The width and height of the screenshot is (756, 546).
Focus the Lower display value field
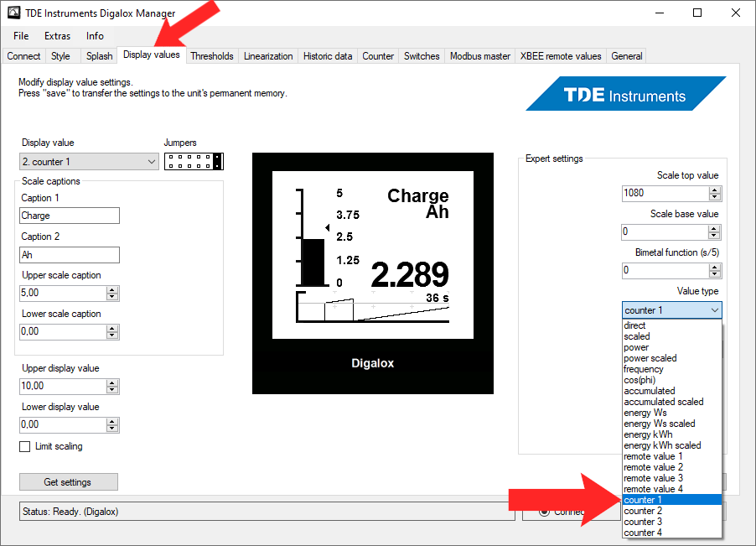(x=63, y=424)
